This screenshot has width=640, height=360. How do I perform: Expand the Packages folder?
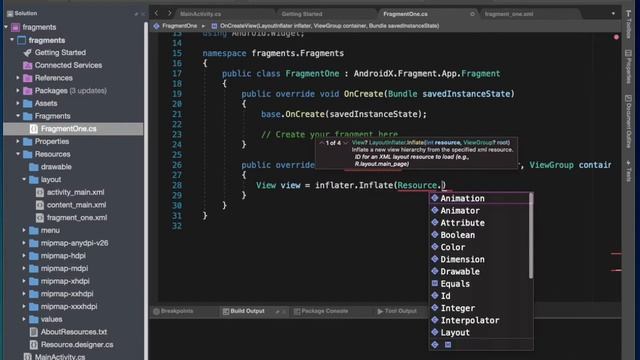[x=18, y=90]
